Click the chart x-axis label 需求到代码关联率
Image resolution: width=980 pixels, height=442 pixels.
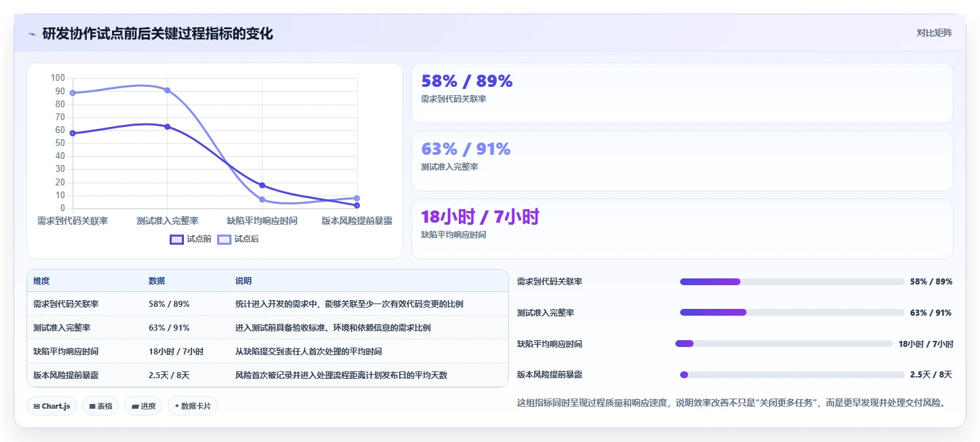(73, 221)
